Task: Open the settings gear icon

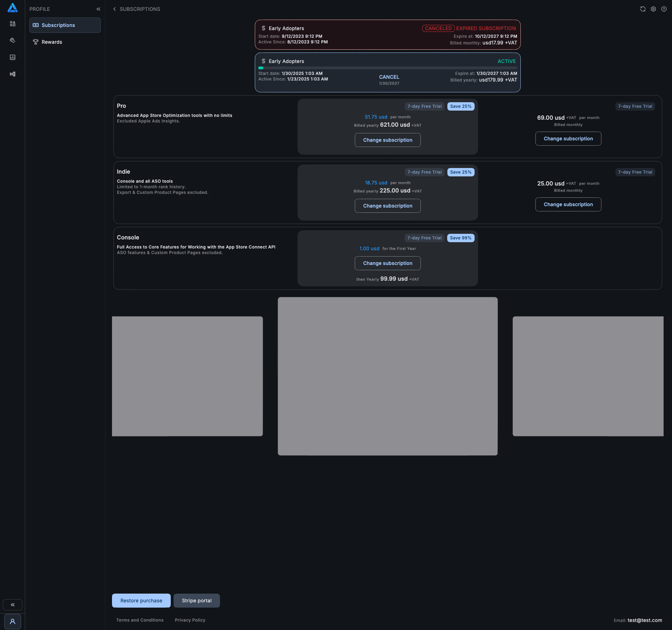Action: click(653, 9)
